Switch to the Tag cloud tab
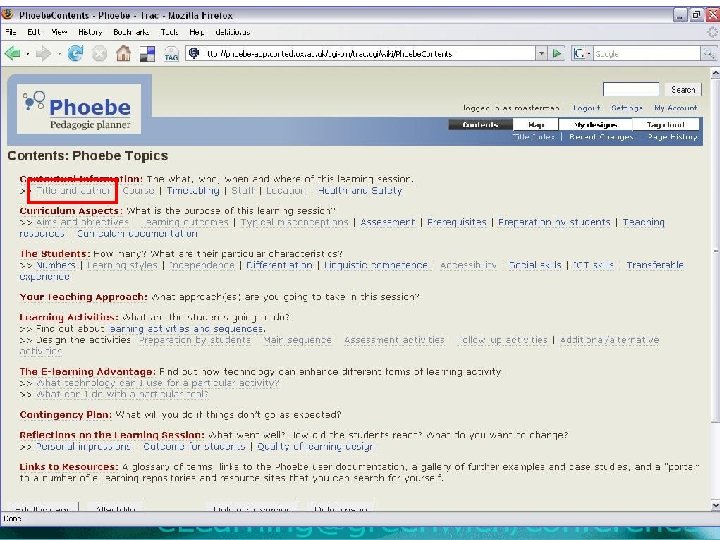The width and height of the screenshot is (720, 540). point(666,124)
